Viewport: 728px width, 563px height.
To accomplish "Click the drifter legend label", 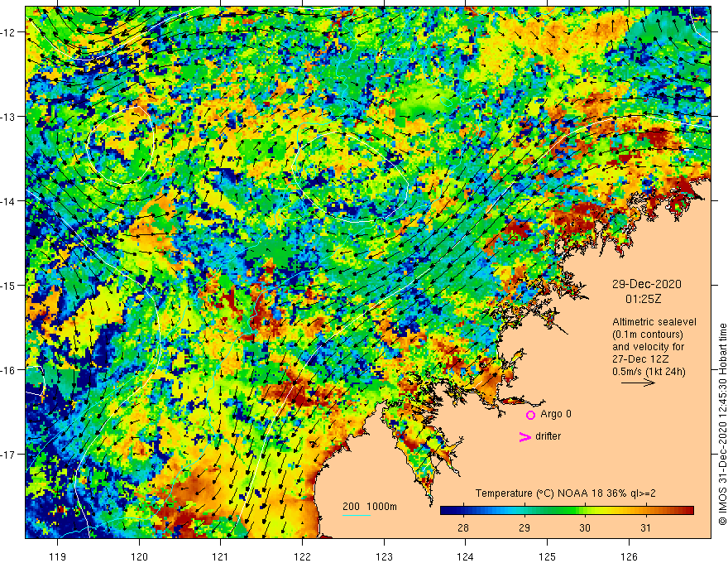I will (x=548, y=436).
